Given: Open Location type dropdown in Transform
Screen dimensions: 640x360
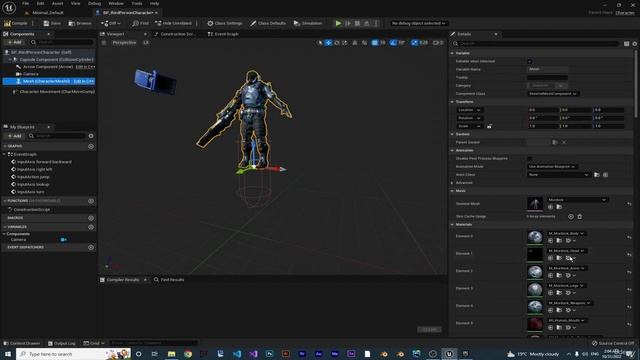Looking at the screenshot, I should (469, 110).
